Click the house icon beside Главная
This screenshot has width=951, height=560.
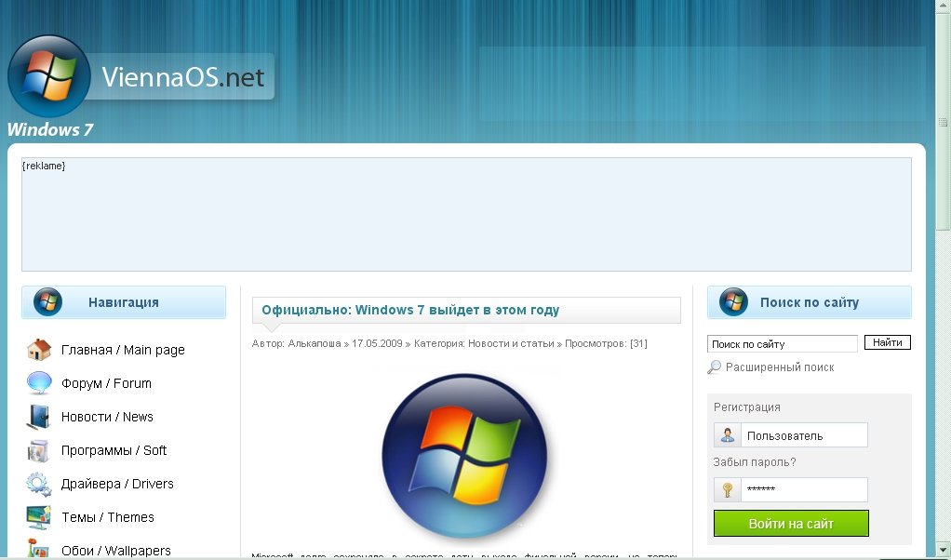[x=39, y=350]
